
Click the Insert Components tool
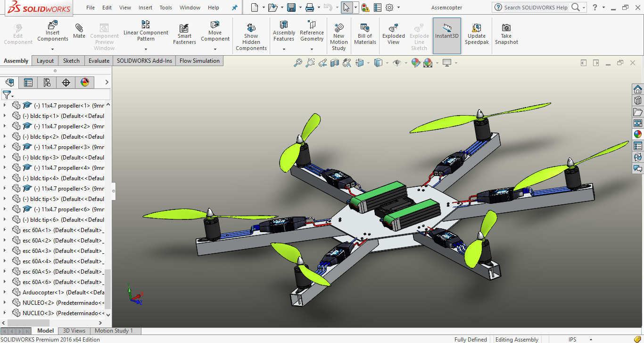pyautogui.click(x=53, y=31)
